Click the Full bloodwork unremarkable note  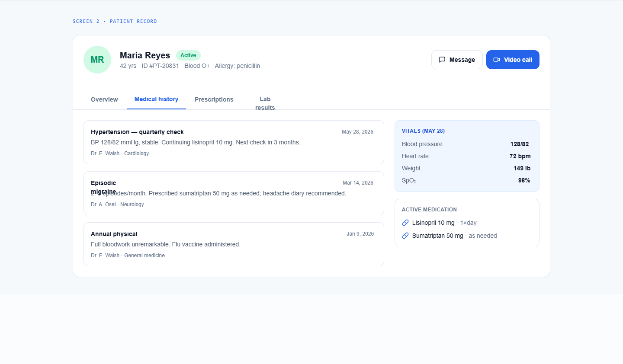166,244
